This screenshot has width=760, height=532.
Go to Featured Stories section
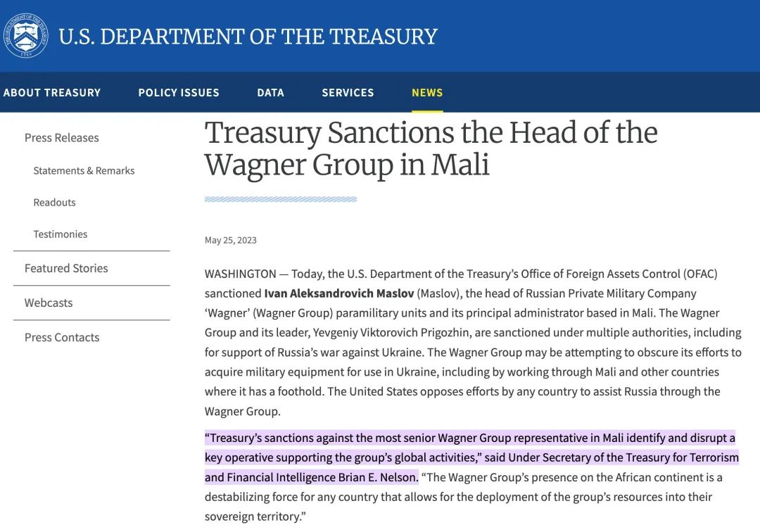pyautogui.click(x=66, y=268)
